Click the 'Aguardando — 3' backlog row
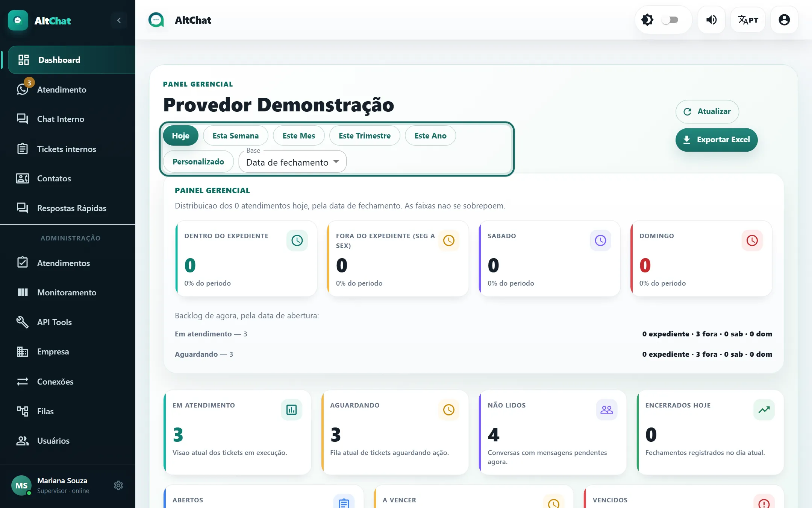Screen dimensions: 812x508 [x=473, y=354]
